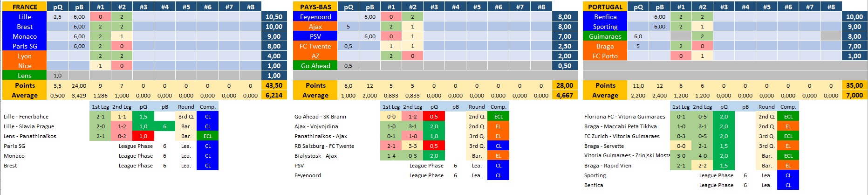Select the Braga - Rapid Vien match label
The height and width of the screenshot is (195, 868).
608,166
